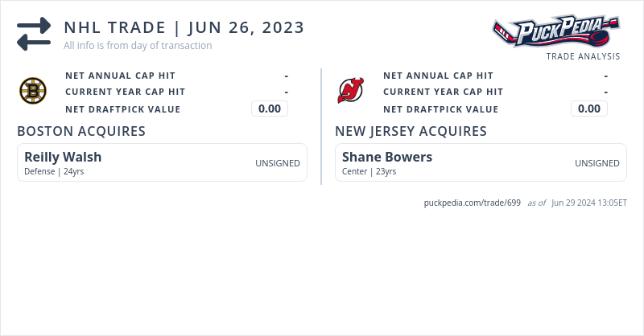
Task: Click Reilly Walsh's Unsigned status
Action: coord(278,163)
